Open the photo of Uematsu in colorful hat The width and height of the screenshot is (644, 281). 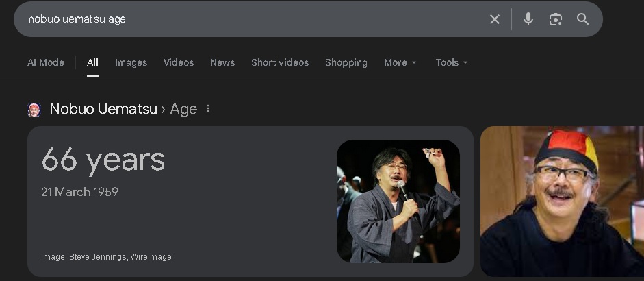562,201
